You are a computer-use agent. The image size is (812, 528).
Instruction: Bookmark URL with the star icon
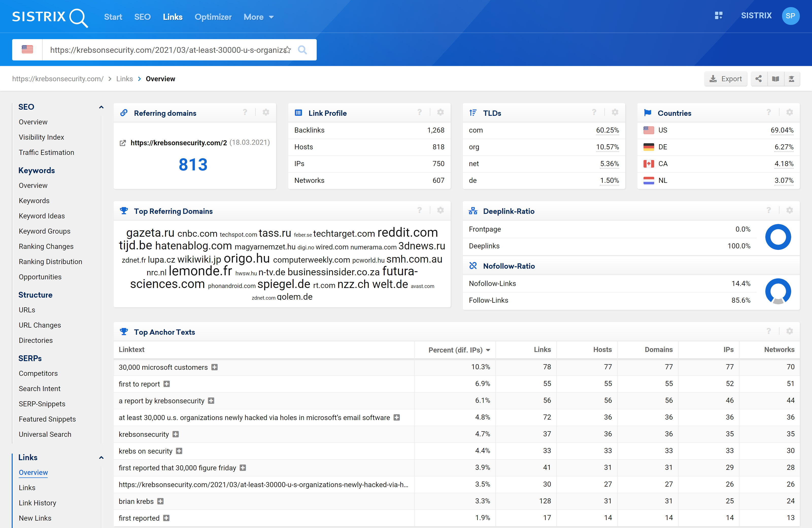pos(287,50)
